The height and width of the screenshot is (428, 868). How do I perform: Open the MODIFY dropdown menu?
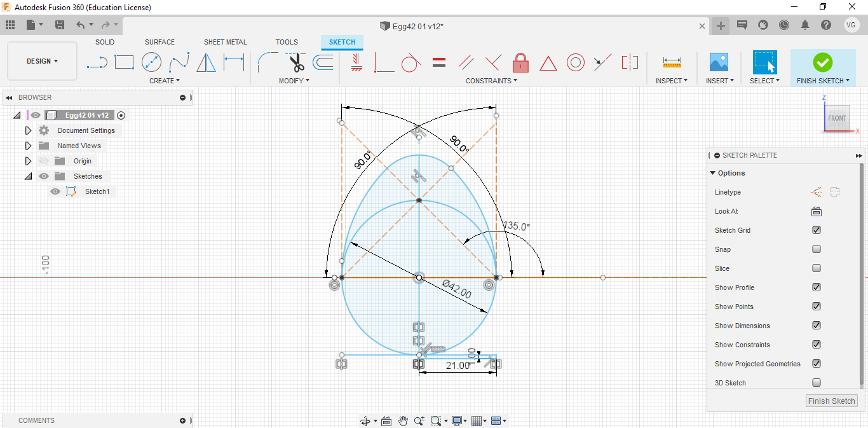294,81
